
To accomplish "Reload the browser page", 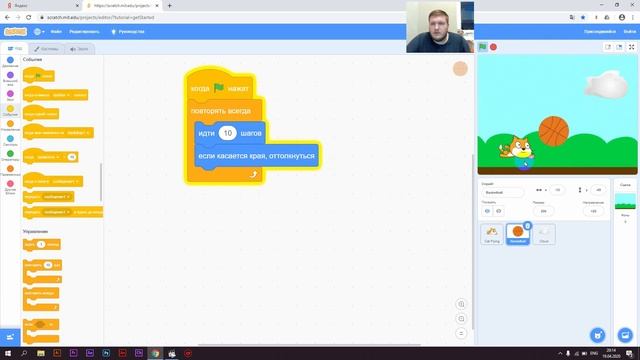I will [x=29, y=18].
